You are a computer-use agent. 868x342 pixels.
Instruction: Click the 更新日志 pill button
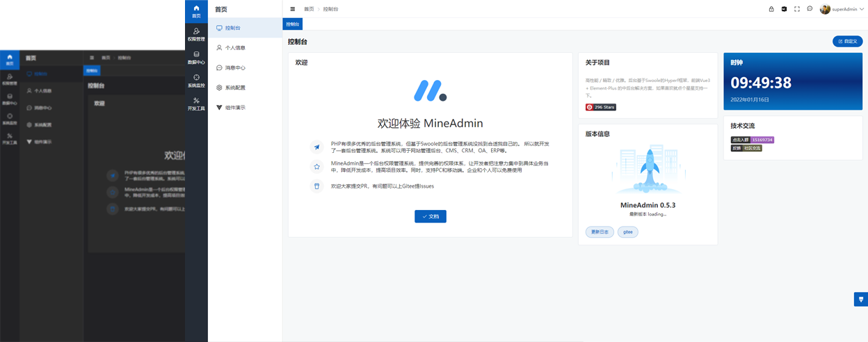pyautogui.click(x=600, y=232)
